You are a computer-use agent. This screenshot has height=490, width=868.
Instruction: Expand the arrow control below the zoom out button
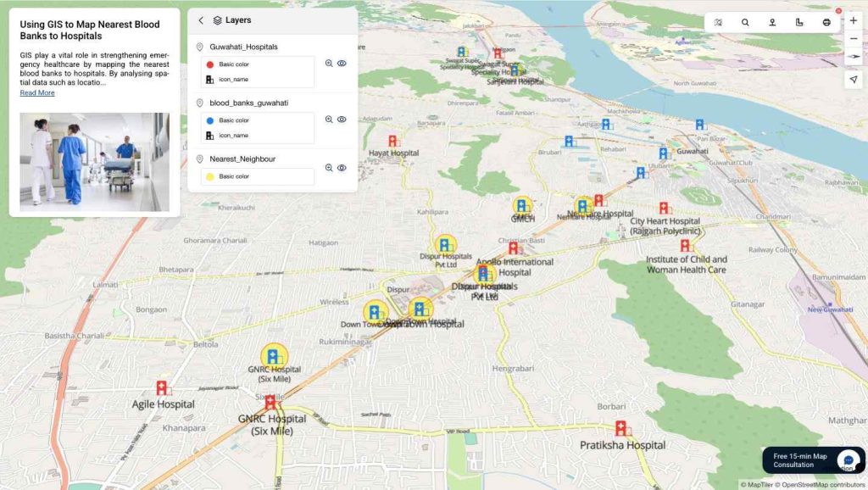(854, 57)
